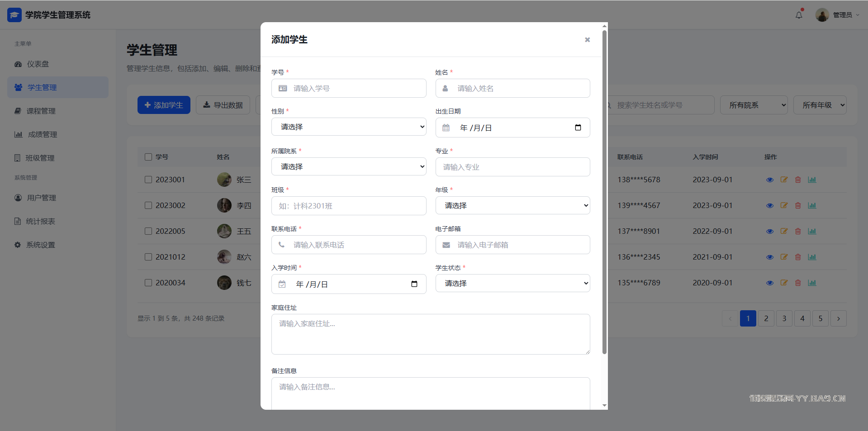The height and width of the screenshot is (431, 868).
Task: Open 成绩管理 from the sidebar menu
Action: click(42, 134)
